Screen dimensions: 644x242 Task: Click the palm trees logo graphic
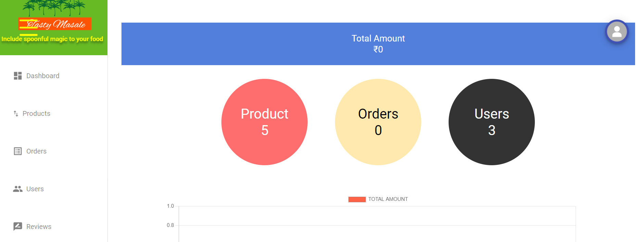54,8
